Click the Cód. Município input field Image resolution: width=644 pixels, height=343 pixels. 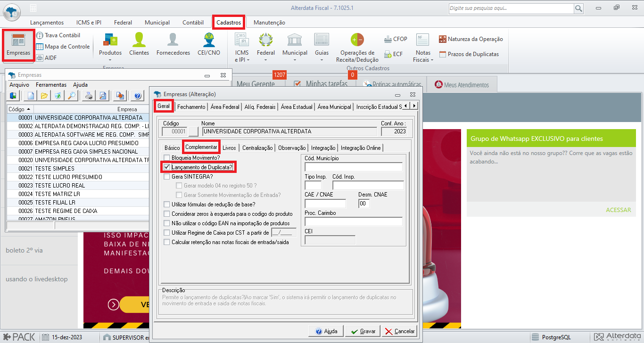[x=354, y=167]
